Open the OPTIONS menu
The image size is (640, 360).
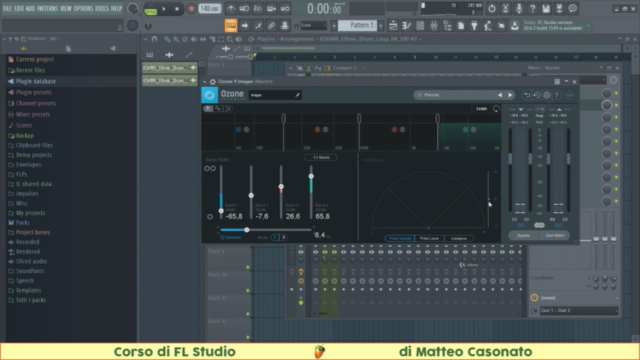click(83, 9)
